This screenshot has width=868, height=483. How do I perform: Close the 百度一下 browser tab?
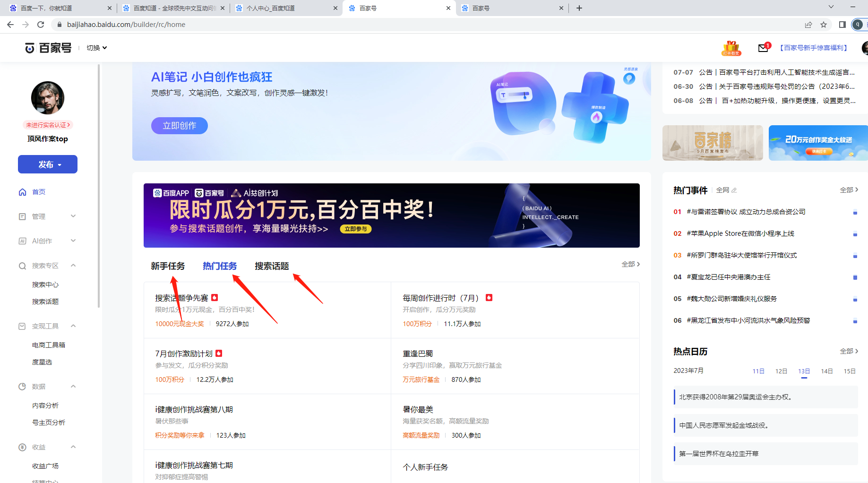(109, 8)
